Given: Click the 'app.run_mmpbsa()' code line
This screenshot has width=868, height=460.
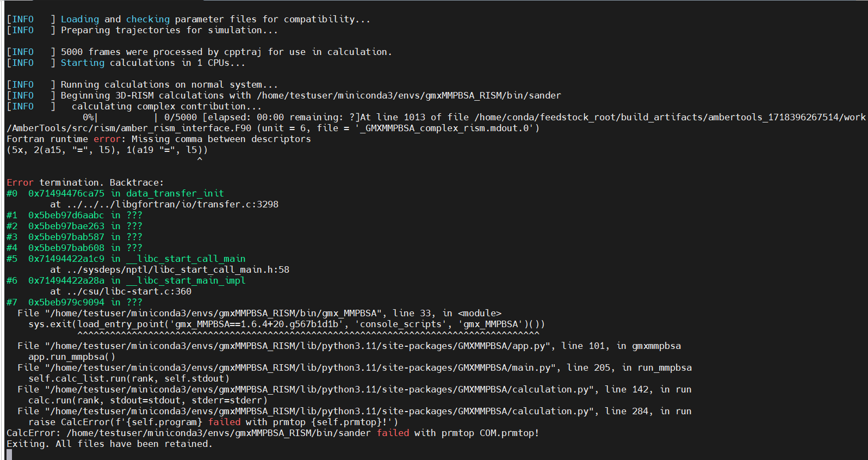Looking at the screenshot, I should (72, 357).
